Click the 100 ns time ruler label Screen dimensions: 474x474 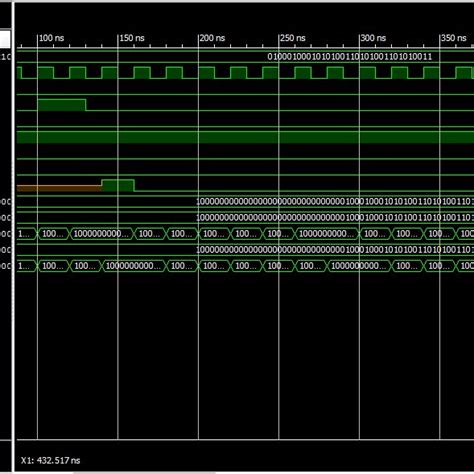coord(51,38)
